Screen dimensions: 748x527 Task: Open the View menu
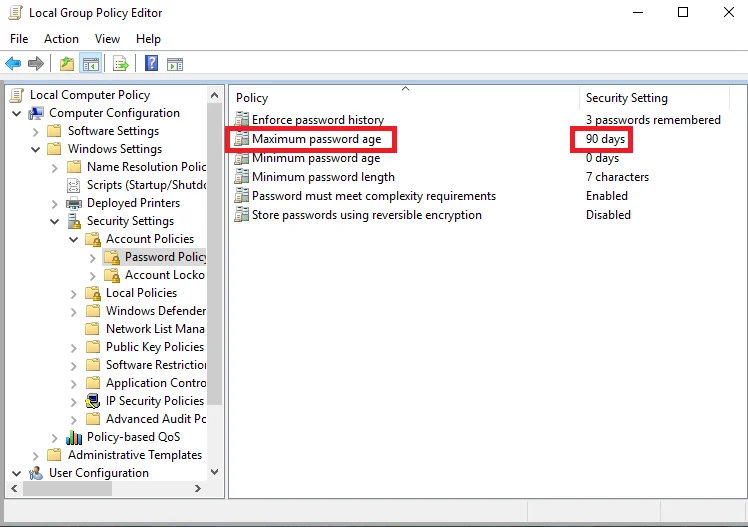(x=107, y=39)
